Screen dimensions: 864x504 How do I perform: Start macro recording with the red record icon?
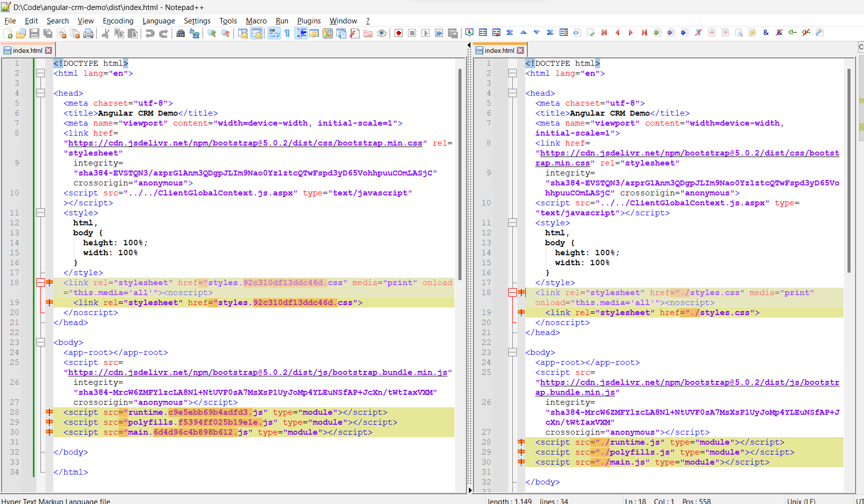(x=399, y=33)
